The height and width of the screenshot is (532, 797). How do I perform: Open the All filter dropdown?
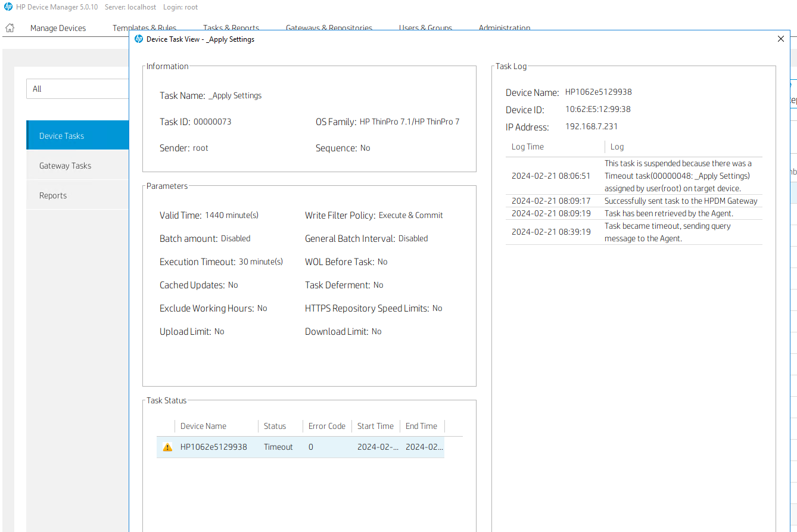77,89
